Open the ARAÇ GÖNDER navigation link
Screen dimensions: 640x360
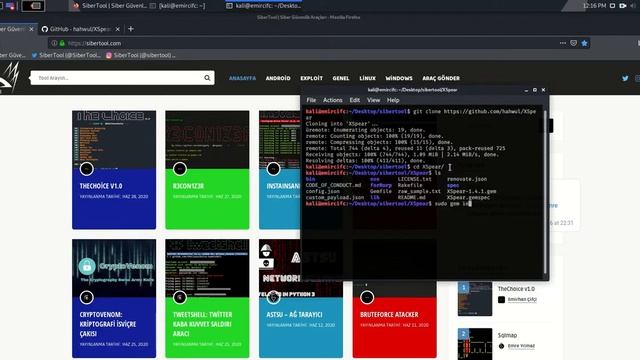coord(441,78)
